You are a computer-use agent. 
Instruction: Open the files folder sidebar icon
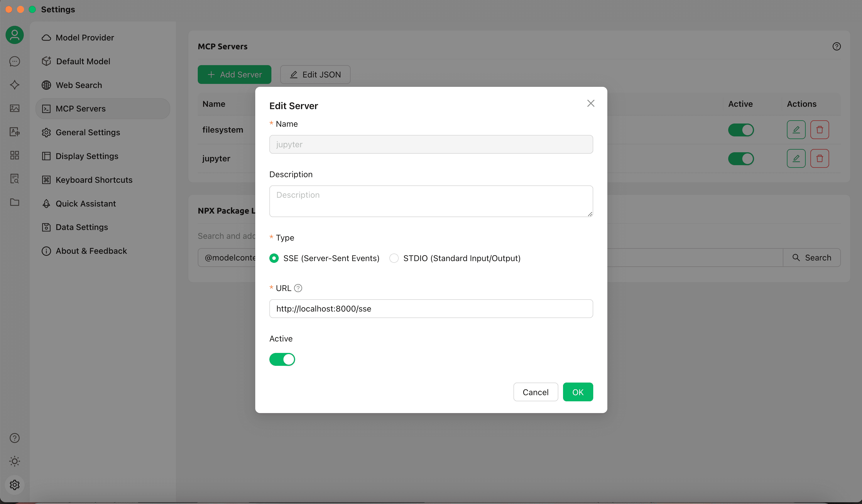click(x=14, y=202)
